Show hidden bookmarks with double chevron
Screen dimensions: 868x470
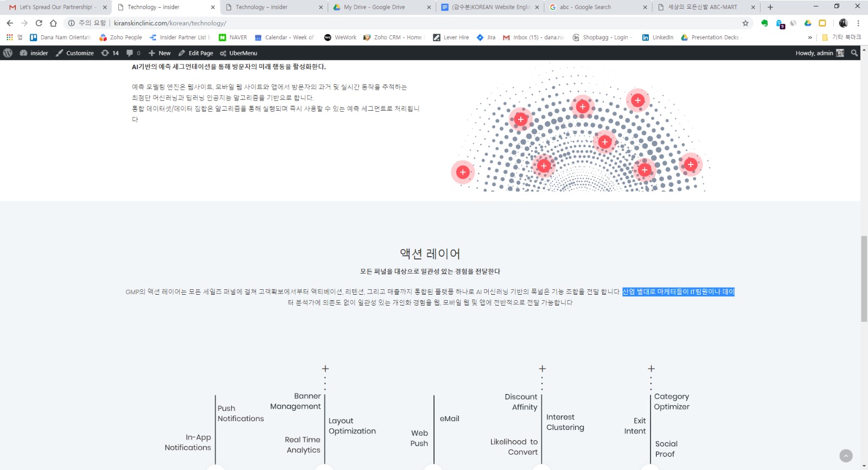(810, 37)
